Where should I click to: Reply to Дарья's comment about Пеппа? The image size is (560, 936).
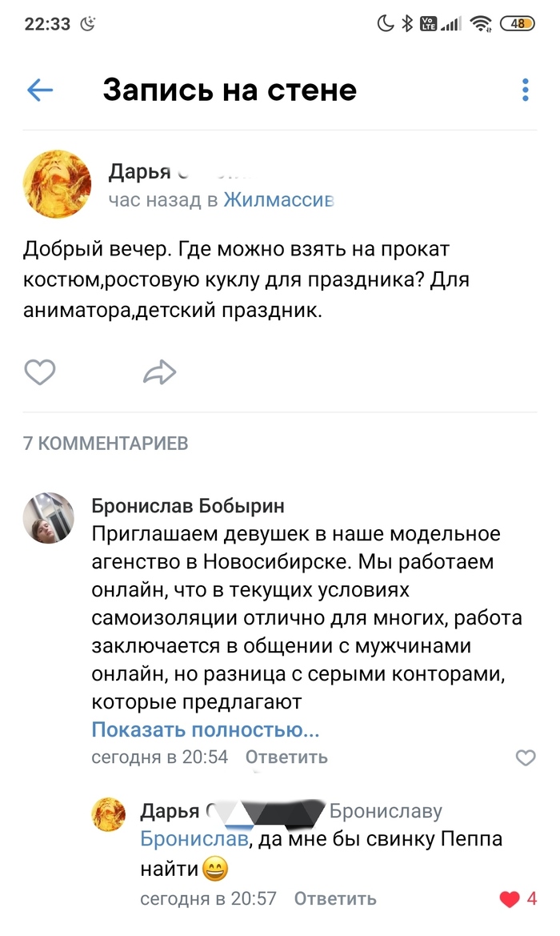[x=335, y=898]
